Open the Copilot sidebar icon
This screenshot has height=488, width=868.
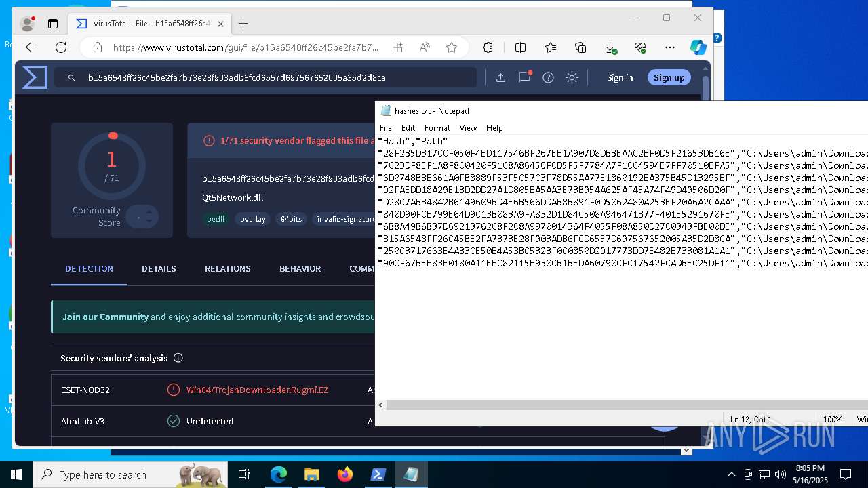click(698, 47)
